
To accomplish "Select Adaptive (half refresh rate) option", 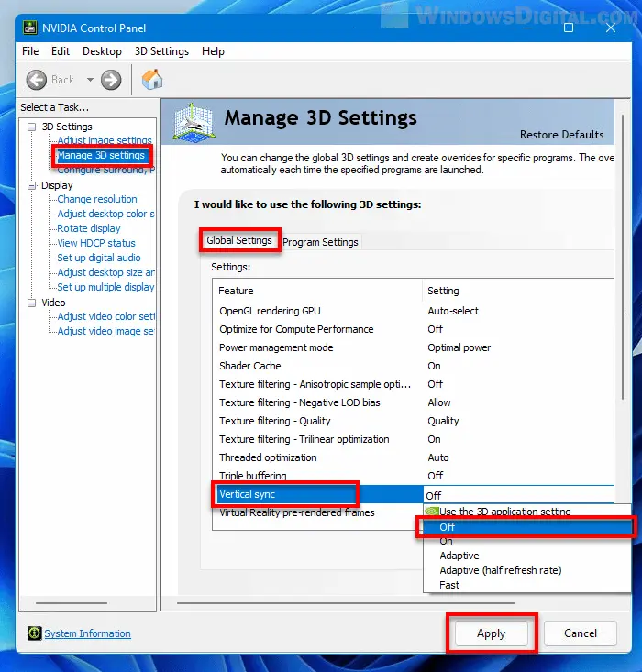I will point(500,570).
